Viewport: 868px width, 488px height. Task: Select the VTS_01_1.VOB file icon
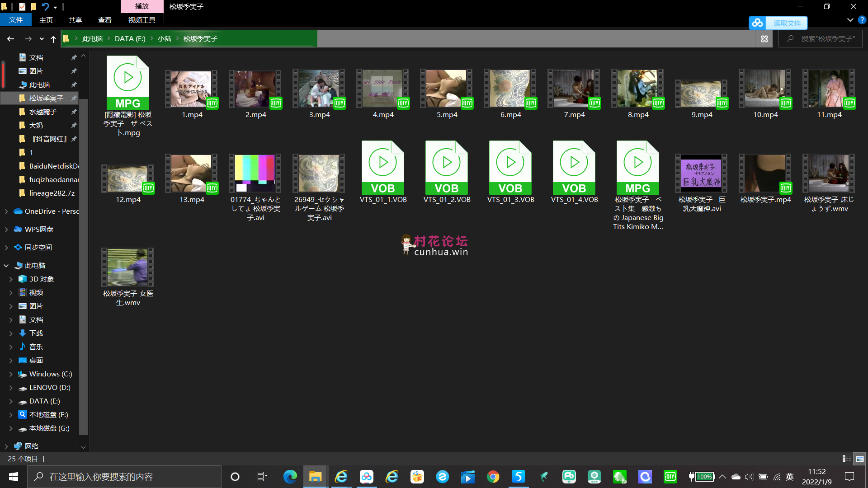383,168
